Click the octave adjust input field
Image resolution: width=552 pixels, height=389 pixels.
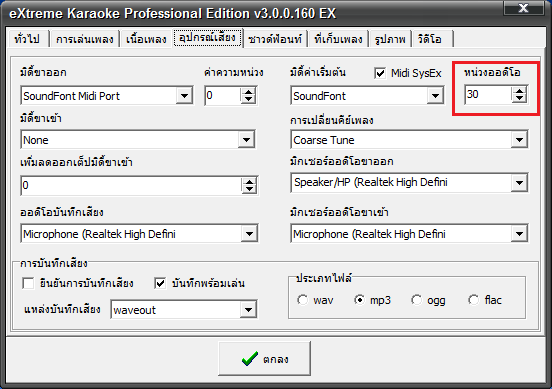pyautogui.click(x=131, y=185)
